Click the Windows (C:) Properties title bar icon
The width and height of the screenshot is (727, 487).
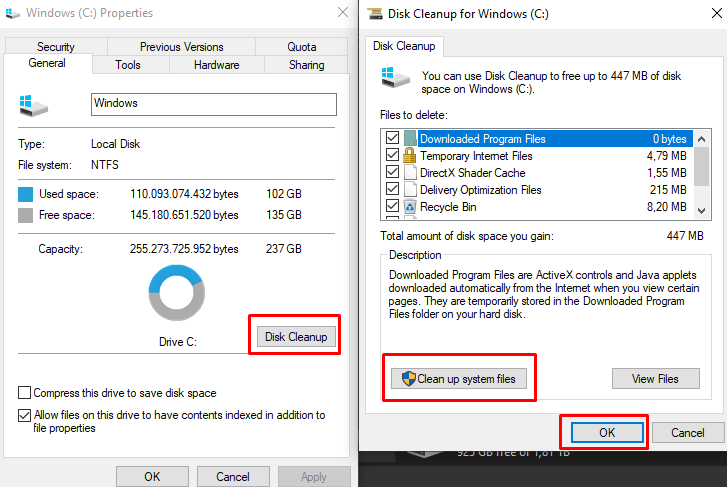click(x=12, y=13)
